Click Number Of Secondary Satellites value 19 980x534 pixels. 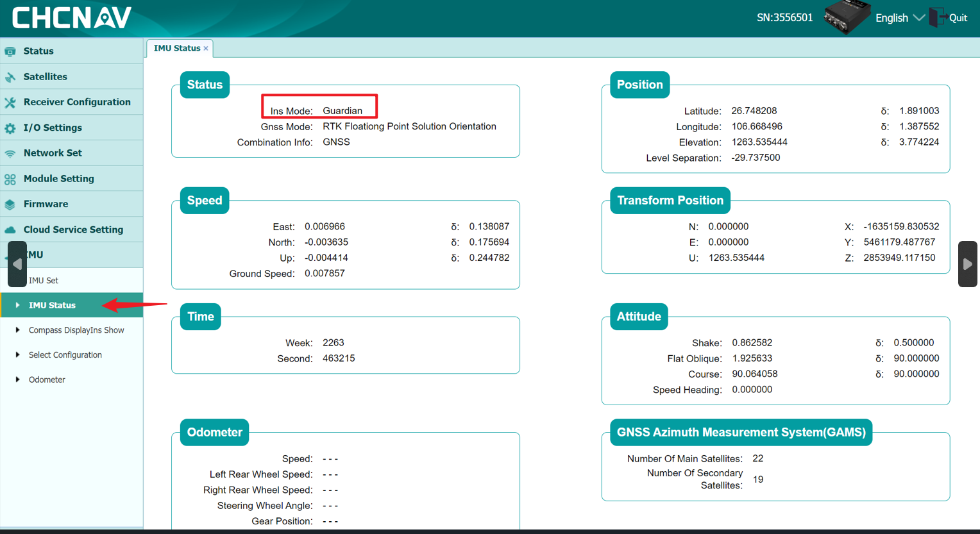tap(758, 479)
